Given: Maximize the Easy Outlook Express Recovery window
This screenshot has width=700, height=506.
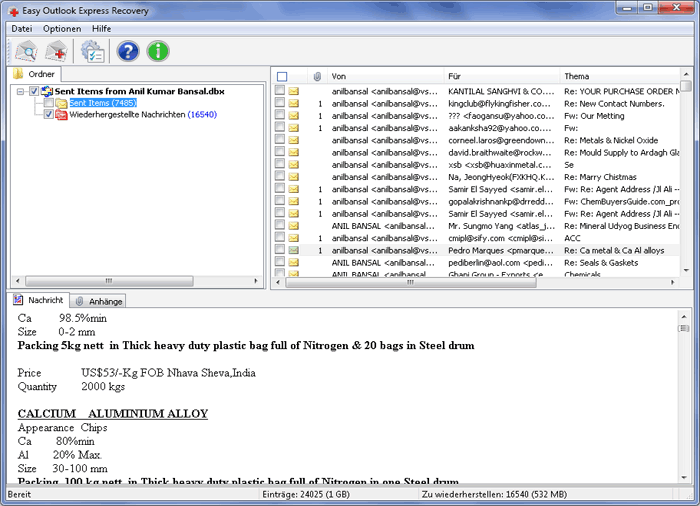Looking at the screenshot, I should (x=647, y=8).
